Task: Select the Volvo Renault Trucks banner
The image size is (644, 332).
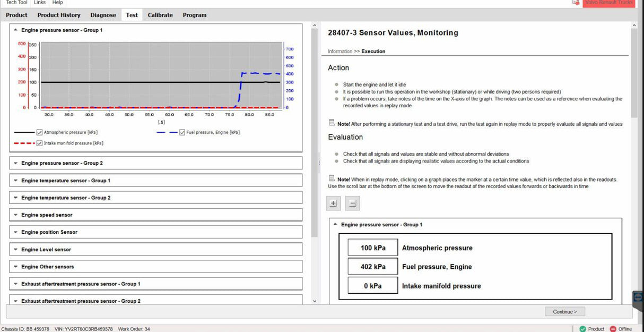Action: pos(608,3)
